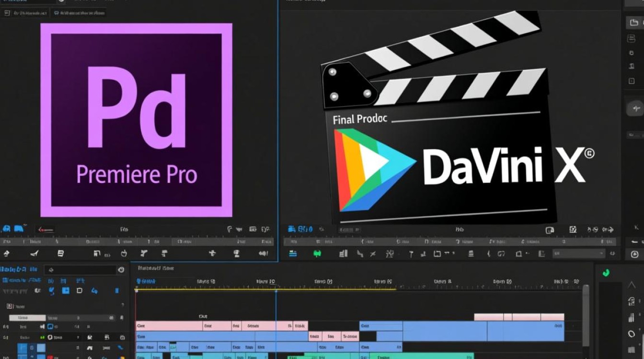Click the green swirl icon above audio meter
Image resolution: width=644 pixels, height=359 pixels.
pyautogui.click(x=606, y=273)
